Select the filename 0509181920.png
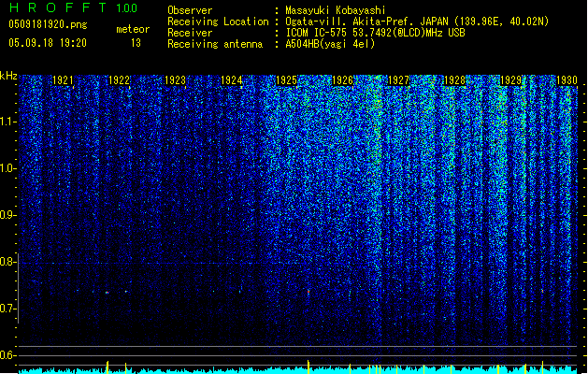Image resolution: width=588 pixels, height=374 pixels. click(48, 24)
